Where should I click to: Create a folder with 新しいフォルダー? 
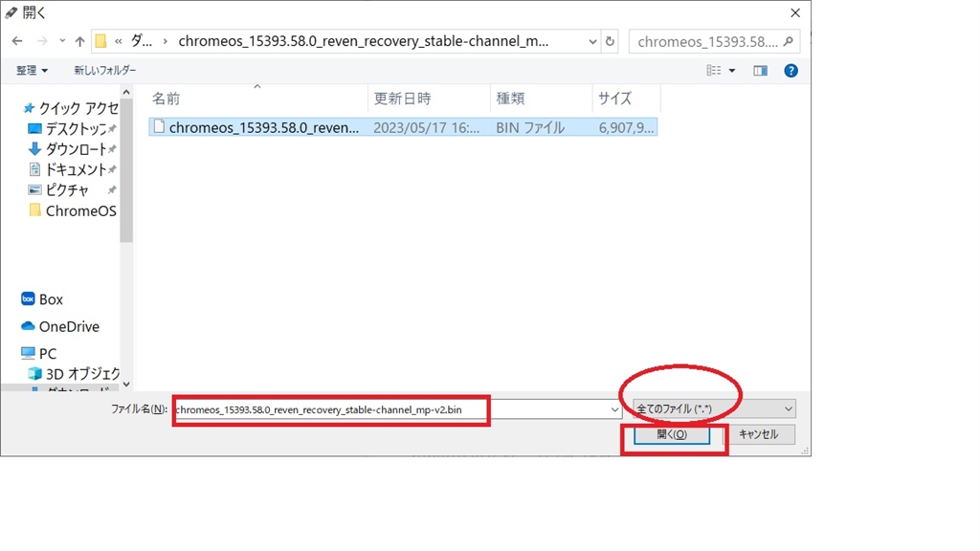coord(105,71)
